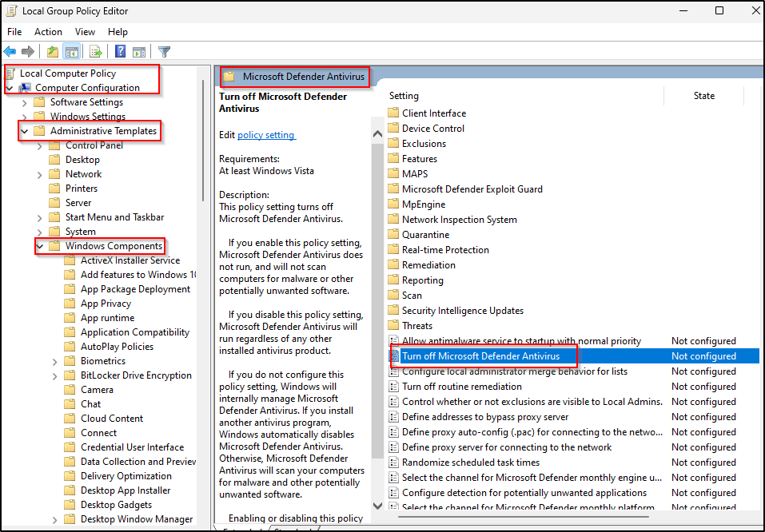Select the Real-time Protection folder in list
Viewport: 765px width, 532px height.
click(x=445, y=250)
